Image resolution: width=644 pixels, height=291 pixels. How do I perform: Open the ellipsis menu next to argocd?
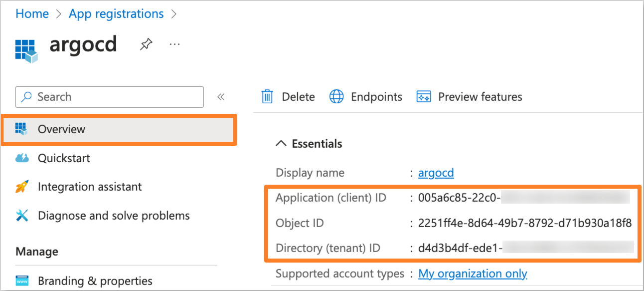click(174, 44)
